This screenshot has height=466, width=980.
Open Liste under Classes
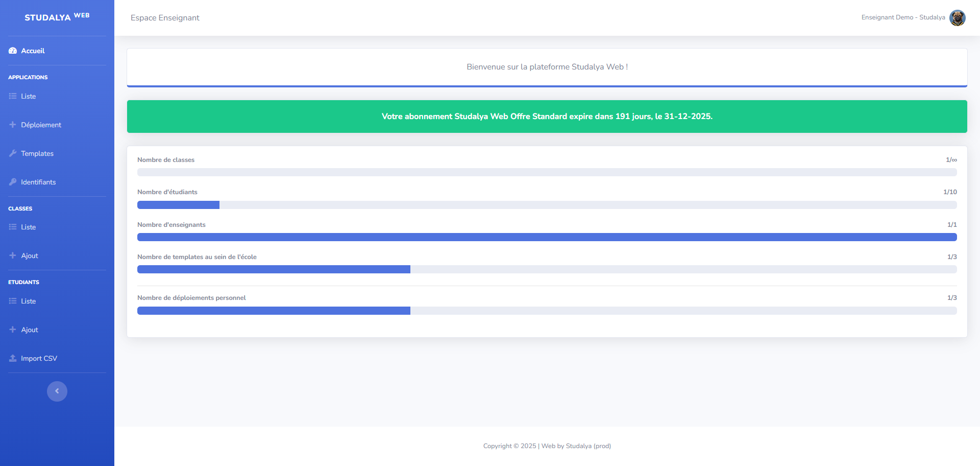57,227
